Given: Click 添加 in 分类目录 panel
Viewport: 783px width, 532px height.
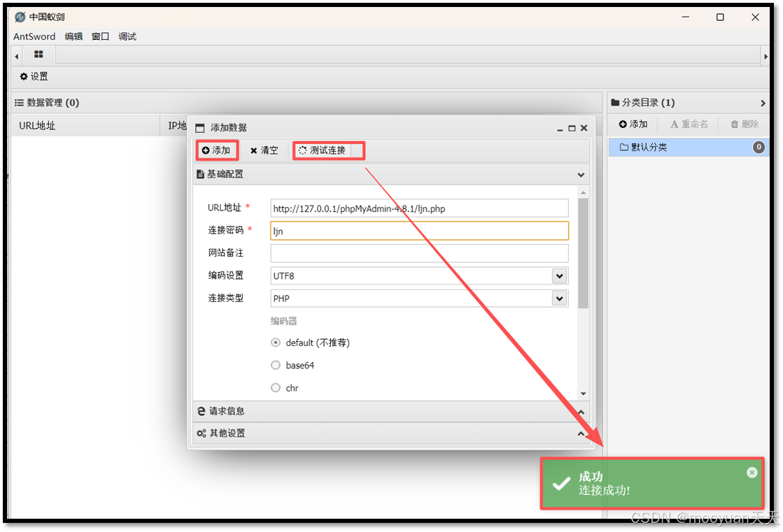Looking at the screenshot, I should (633, 124).
